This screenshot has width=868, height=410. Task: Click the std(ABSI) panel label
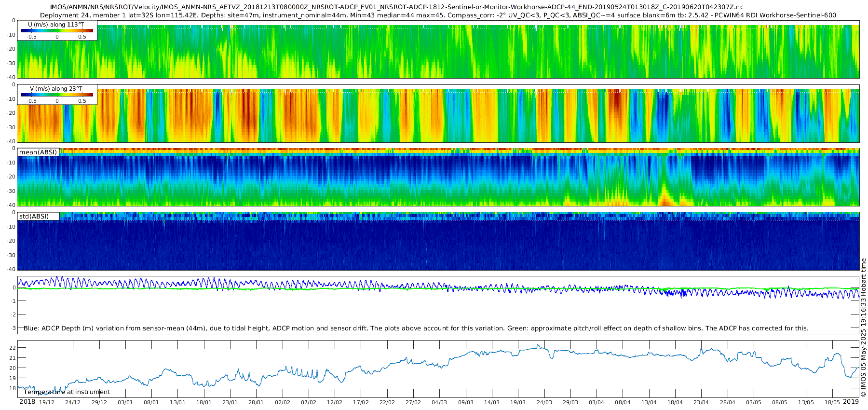34,217
